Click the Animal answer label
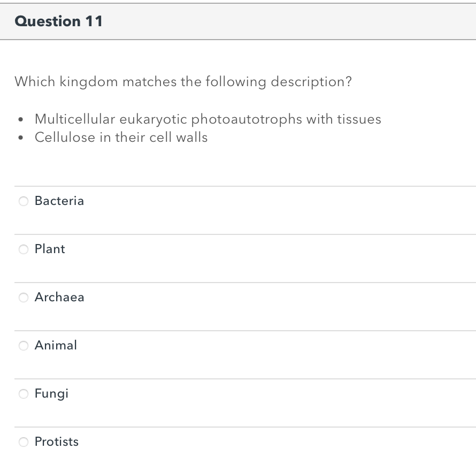This screenshot has height=472, width=476. coord(56,346)
